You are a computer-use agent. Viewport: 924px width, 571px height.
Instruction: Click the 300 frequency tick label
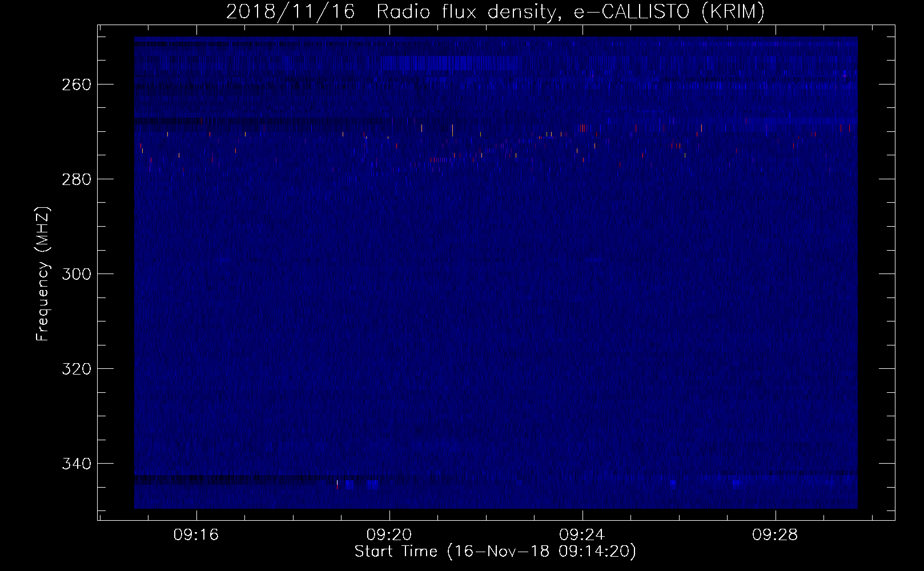click(x=75, y=274)
